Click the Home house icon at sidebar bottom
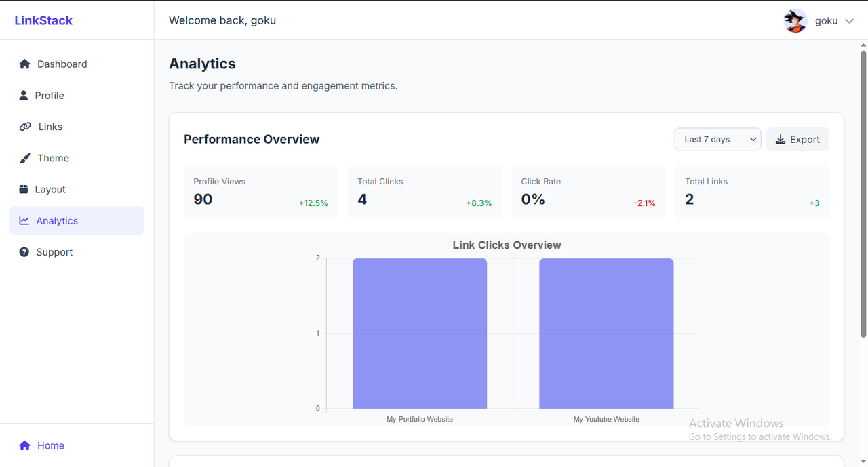This screenshot has height=467, width=868. pyautogui.click(x=24, y=445)
